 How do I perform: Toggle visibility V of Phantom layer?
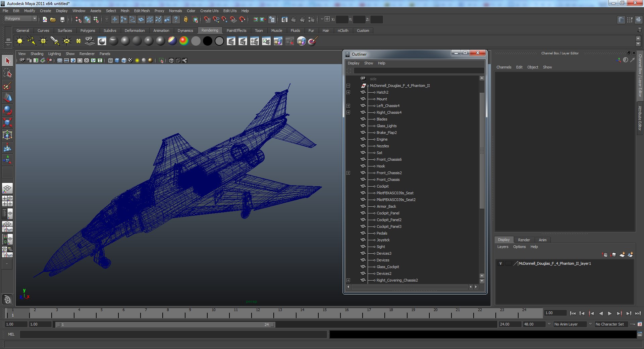click(500, 263)
